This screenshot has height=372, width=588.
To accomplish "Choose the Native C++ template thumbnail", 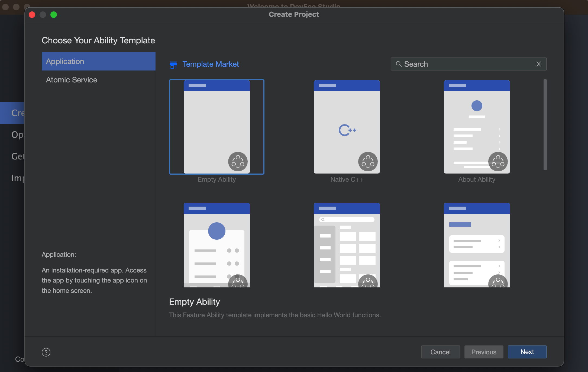I will [347, 127].
